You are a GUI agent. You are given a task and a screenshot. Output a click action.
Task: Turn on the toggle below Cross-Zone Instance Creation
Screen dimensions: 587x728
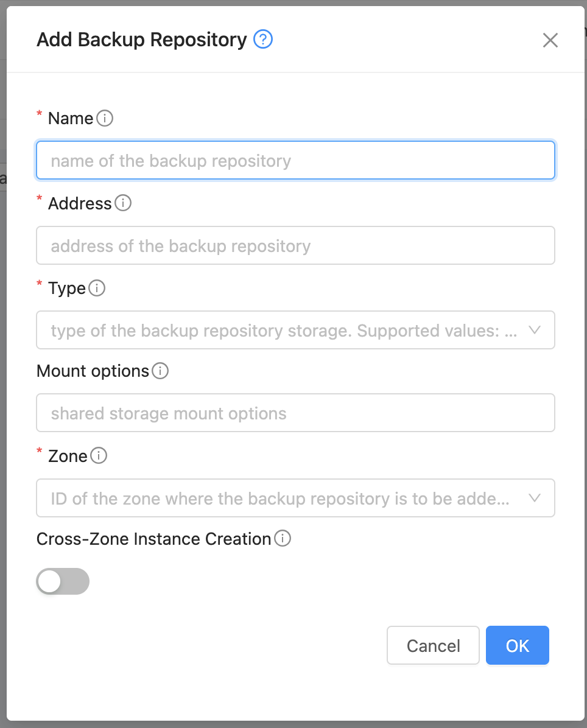point(63,581)
